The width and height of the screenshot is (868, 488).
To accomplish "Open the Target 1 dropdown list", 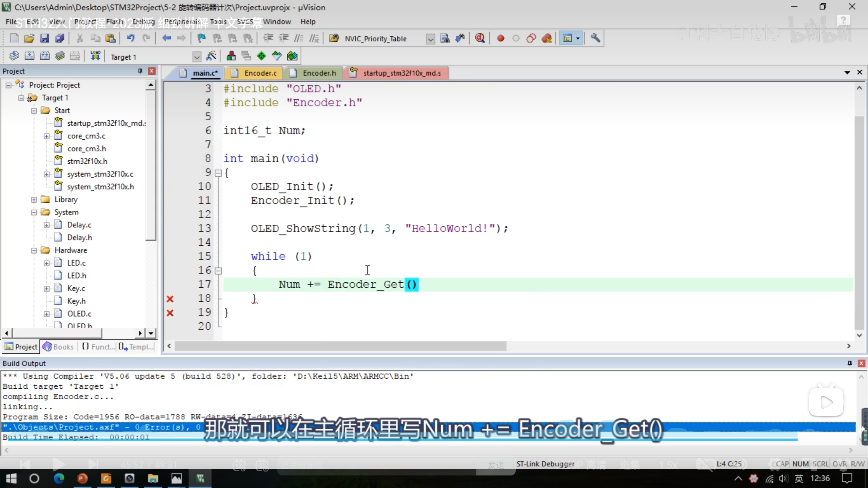I will 197,57.
